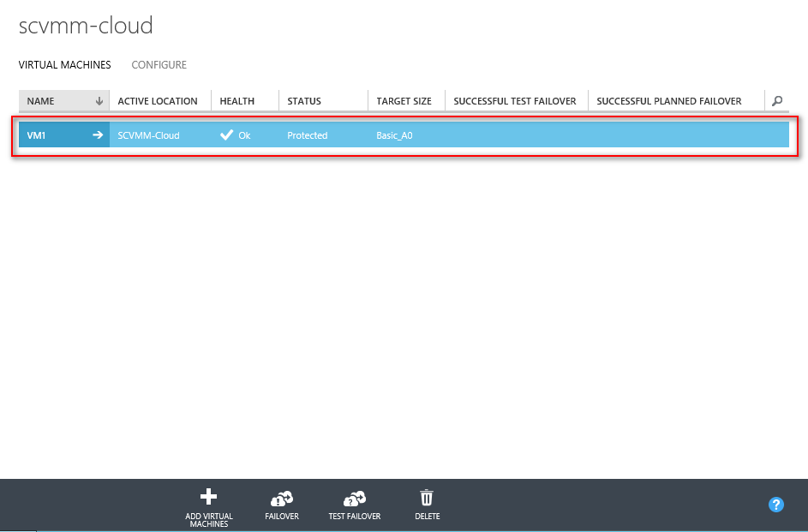
Task: Sort by the Active Location column
Action: tap(158, 101)
